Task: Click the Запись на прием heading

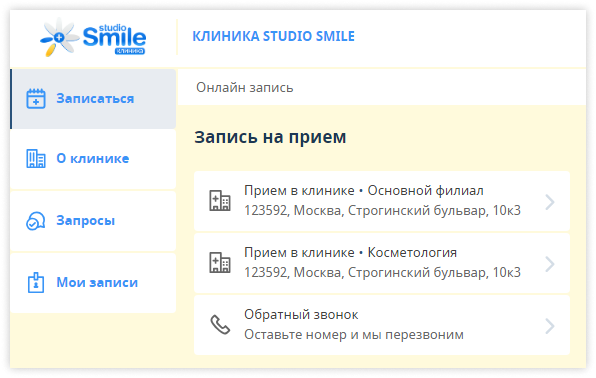Action: pos(270,137)
